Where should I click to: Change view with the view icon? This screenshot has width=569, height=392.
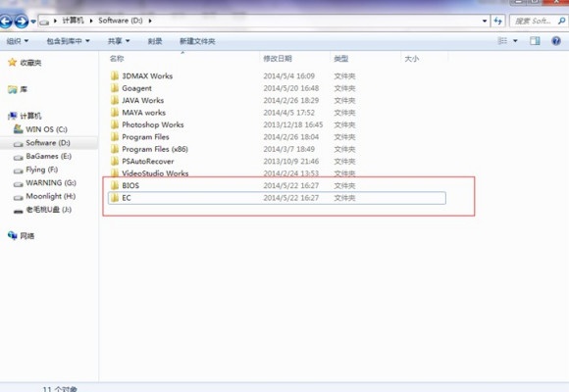tap(502, 40)
